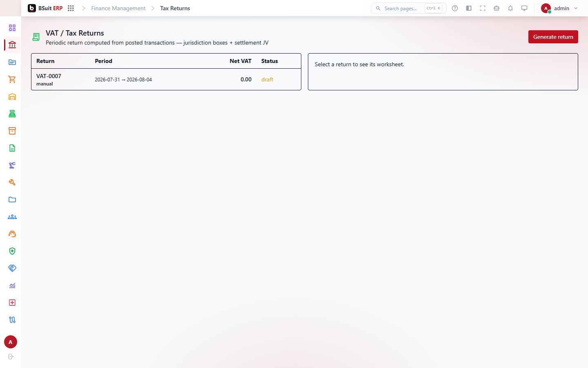Click the red medical plus sidebar icon

point(12,303)
